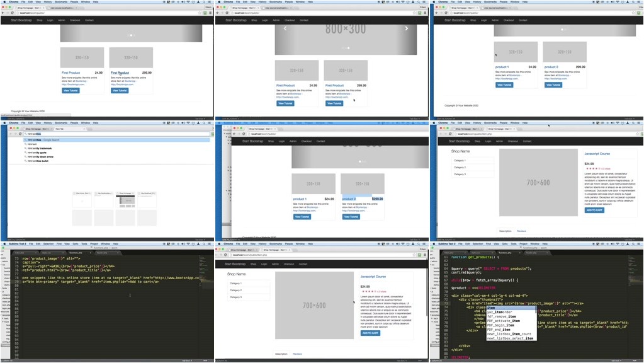This screenshot has width=644, height=363.
Task: Click ADD TO CART in bottom-middle item page
Action: 370,333
